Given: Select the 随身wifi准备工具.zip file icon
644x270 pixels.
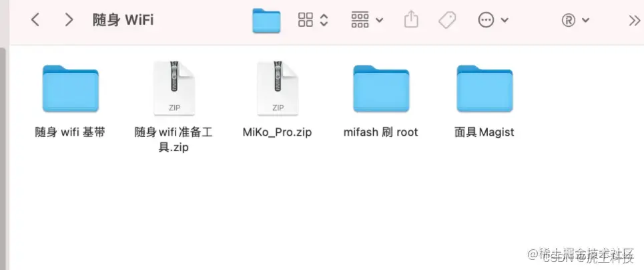Looking at the screenshot, I should [174, 88].
